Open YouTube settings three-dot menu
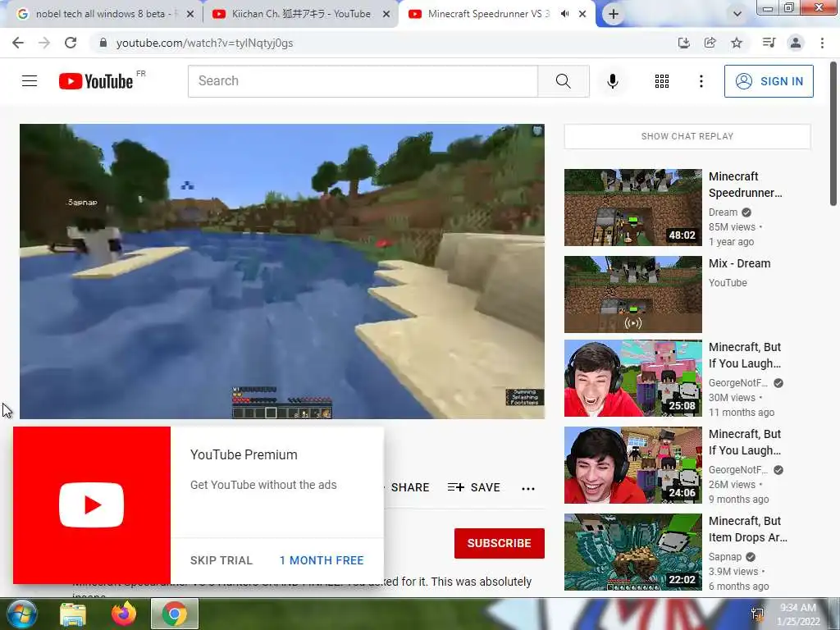Screen dimensions: 840x630 [x=701, y=81]
